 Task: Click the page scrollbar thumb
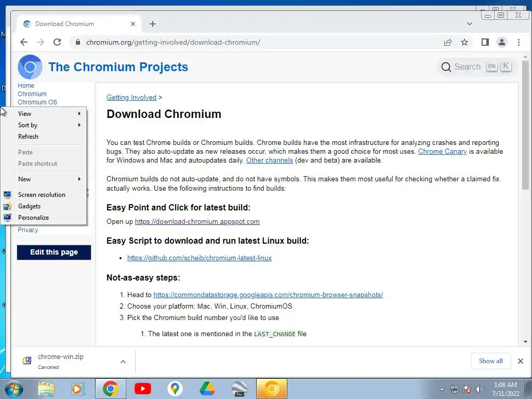(x=525, y=125)
